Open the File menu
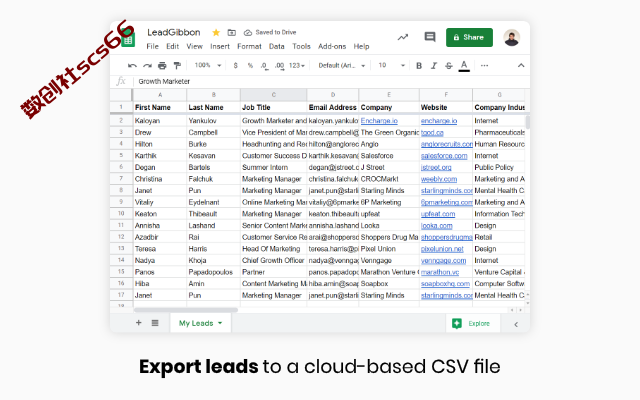The image size is (640, 400). 152,46
